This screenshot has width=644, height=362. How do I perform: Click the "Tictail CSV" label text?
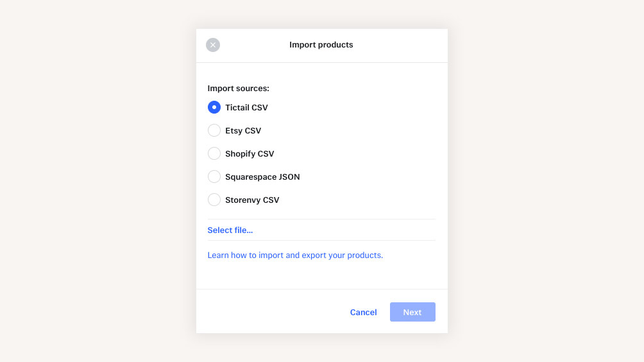246,107
